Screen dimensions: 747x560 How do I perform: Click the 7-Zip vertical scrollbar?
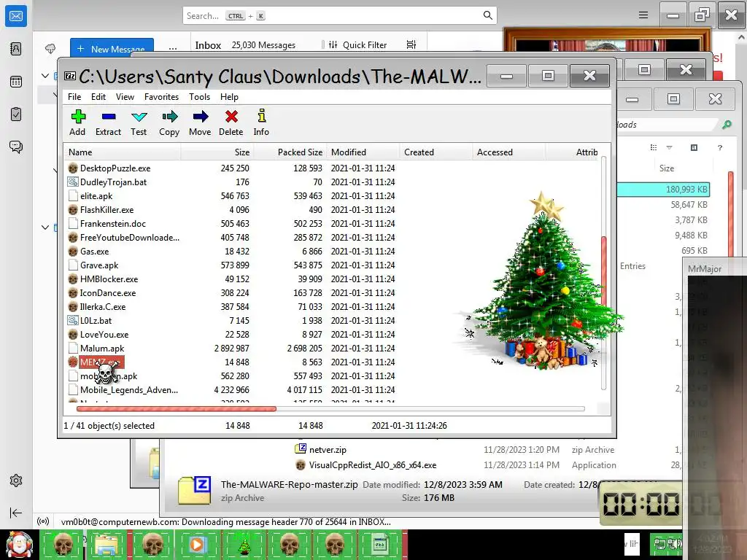(x=604, y=274)
